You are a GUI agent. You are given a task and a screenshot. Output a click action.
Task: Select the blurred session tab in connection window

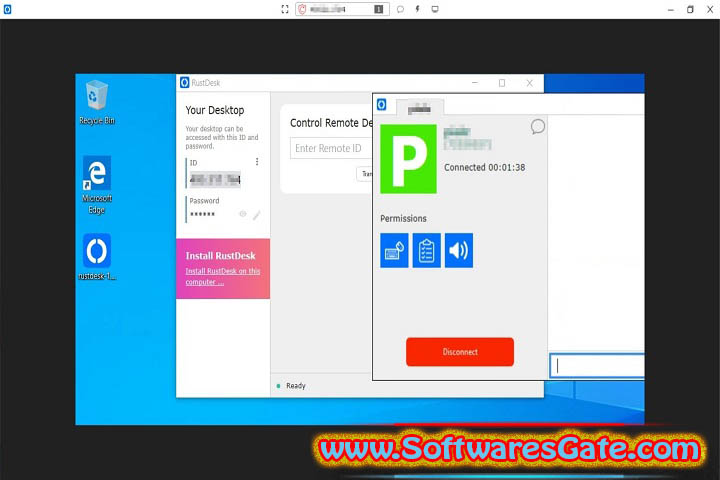click(x=419, y=108)
